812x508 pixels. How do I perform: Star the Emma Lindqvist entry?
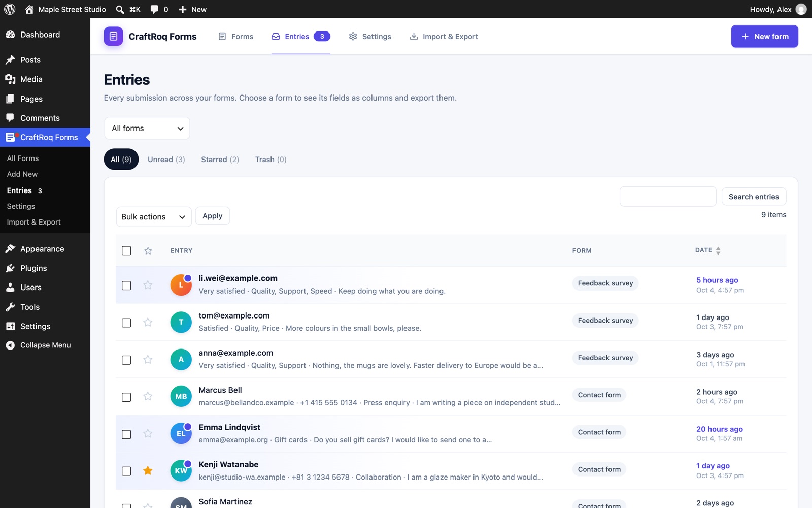(148, 433)
